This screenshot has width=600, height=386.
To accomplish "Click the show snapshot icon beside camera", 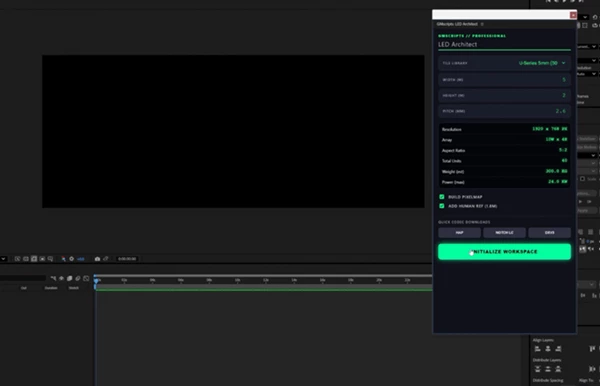I will pos(106,259).
